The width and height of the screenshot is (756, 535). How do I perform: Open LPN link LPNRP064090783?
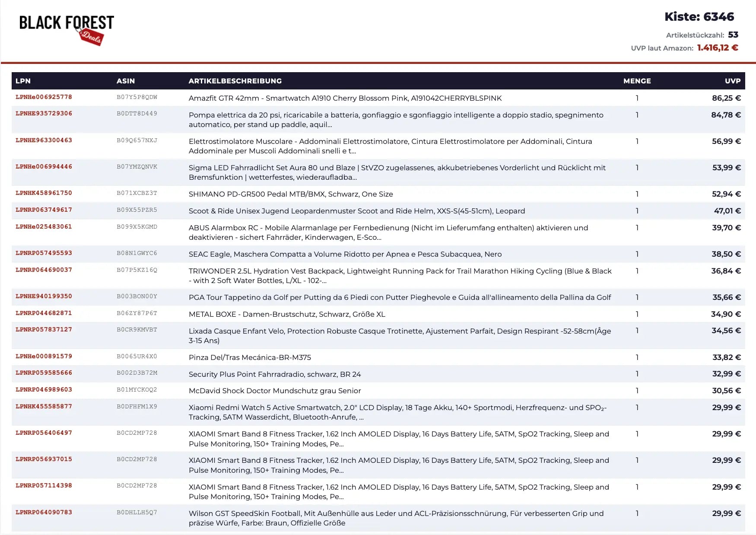[x=44, y=513]
